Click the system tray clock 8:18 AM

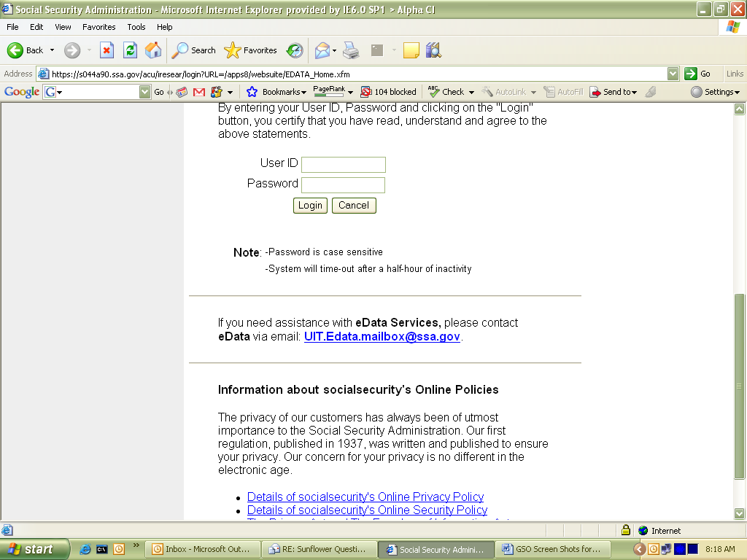tap(720, 549)
